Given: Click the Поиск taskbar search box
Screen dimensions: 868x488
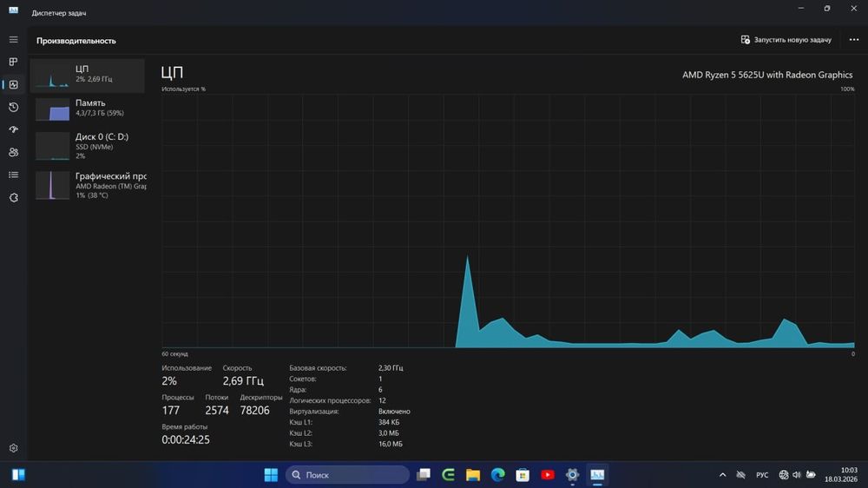Looking at the screenshot, I should pos(347,475).
